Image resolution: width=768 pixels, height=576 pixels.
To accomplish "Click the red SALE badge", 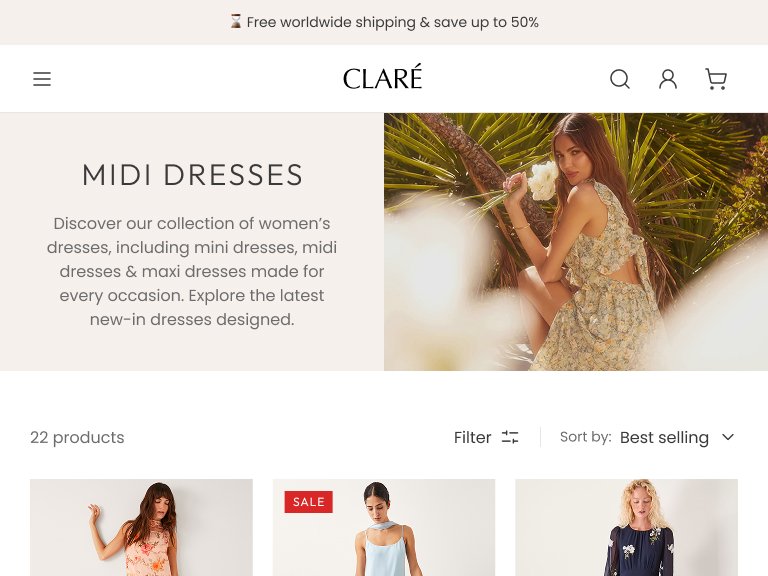I will 309,502.
